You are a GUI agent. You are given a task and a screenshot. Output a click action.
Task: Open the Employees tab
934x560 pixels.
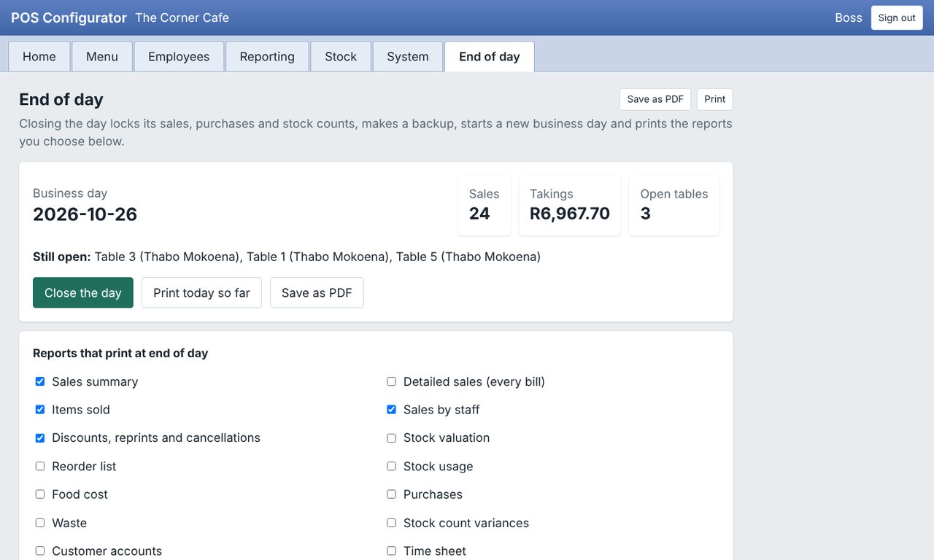pos(179,57)
